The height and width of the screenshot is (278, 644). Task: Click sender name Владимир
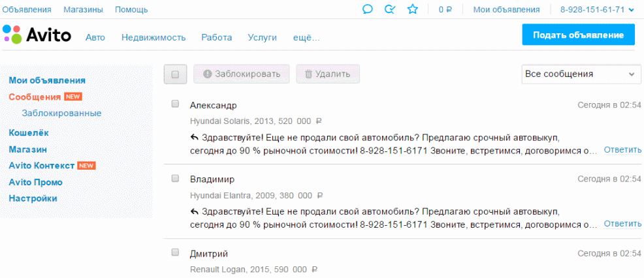click(212, 179)
